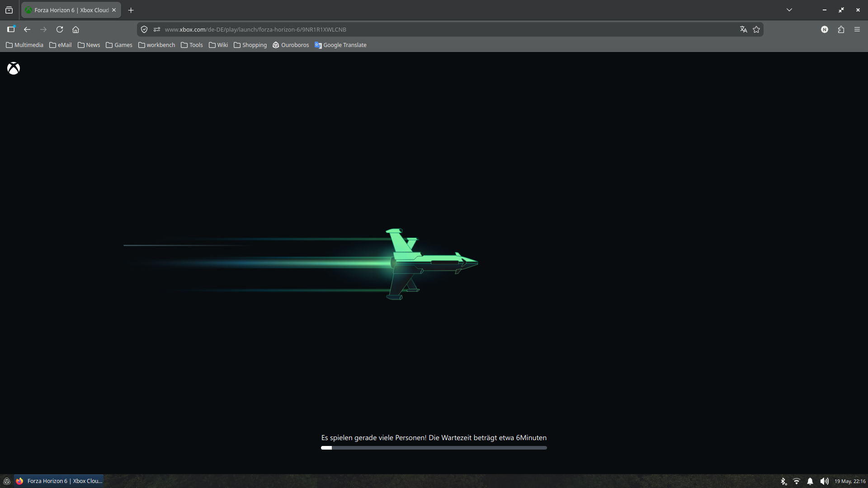Click the queue wait progress bar
Screen dimensions: 868x488
coord(434,448)
